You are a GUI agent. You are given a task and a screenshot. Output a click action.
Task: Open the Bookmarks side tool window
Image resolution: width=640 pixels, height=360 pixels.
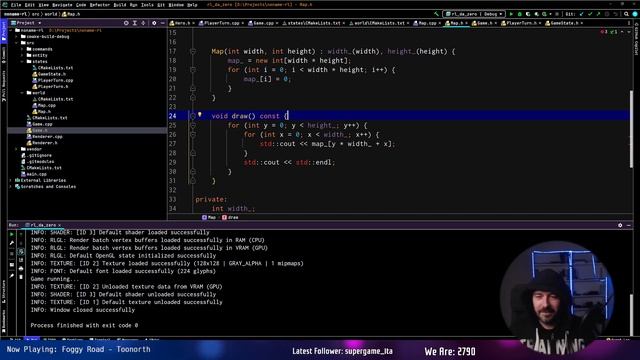point(4,320)
